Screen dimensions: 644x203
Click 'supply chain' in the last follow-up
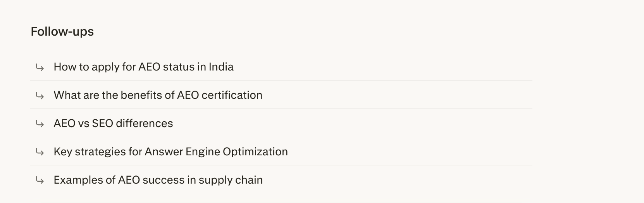(231, 180)
